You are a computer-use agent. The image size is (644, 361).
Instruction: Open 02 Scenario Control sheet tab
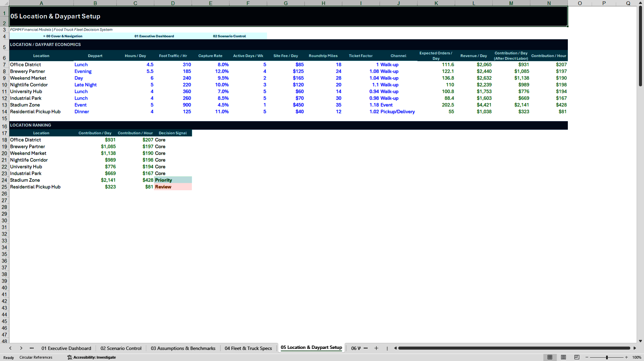[121, 348]
